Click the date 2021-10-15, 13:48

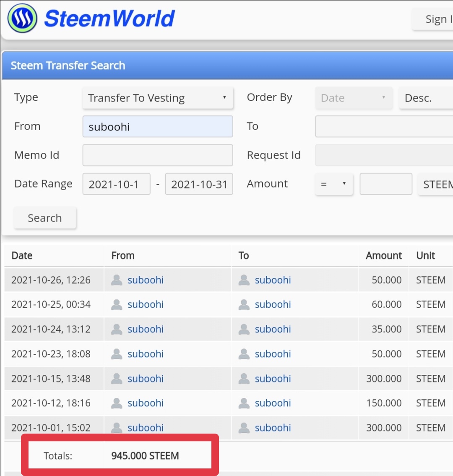point(51,379)
